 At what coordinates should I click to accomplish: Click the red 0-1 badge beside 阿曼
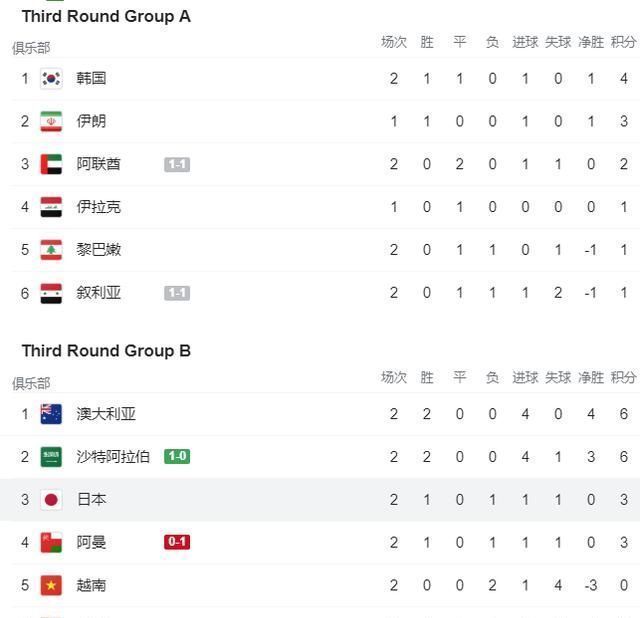coord(177,543)
